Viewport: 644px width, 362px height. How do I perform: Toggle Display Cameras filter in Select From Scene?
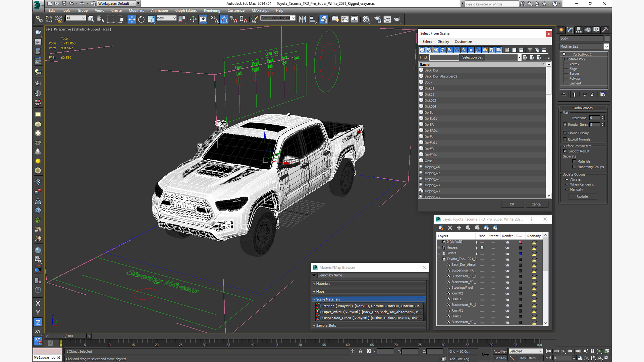pyautogui.click(x=443, y=50)
